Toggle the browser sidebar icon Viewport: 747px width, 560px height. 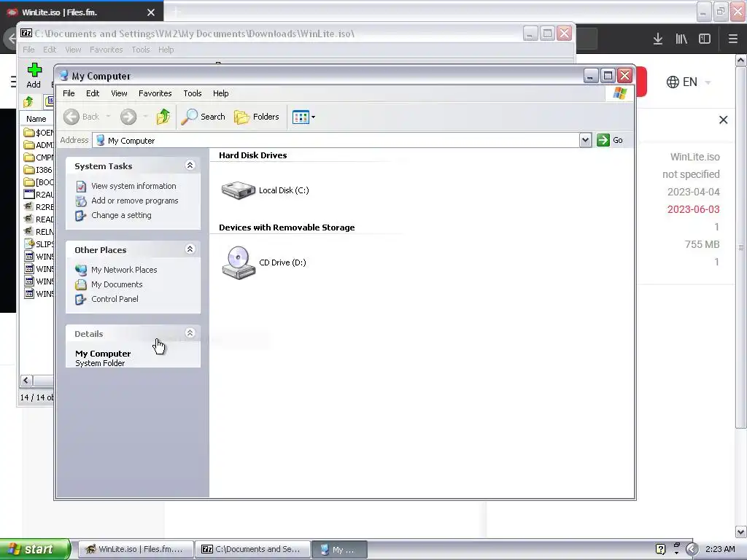tap(705, 39)
